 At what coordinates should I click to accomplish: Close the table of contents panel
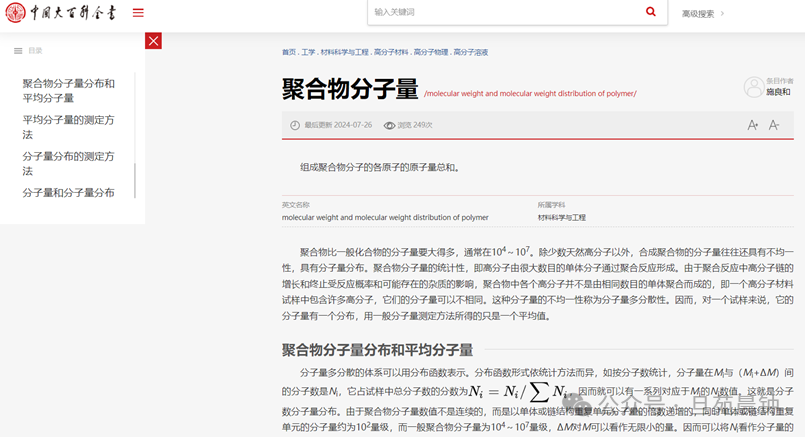click(x=153, y=41)
